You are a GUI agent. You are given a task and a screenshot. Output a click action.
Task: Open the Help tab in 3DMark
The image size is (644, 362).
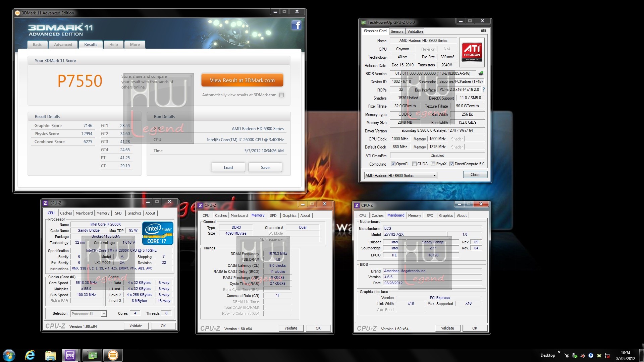click(x=113, y=45)
